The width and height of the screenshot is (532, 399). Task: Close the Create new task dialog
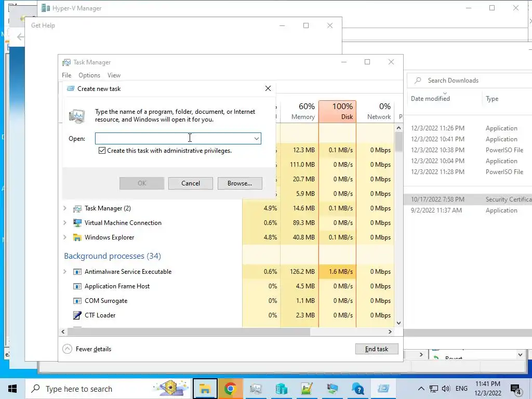[268, 88]
